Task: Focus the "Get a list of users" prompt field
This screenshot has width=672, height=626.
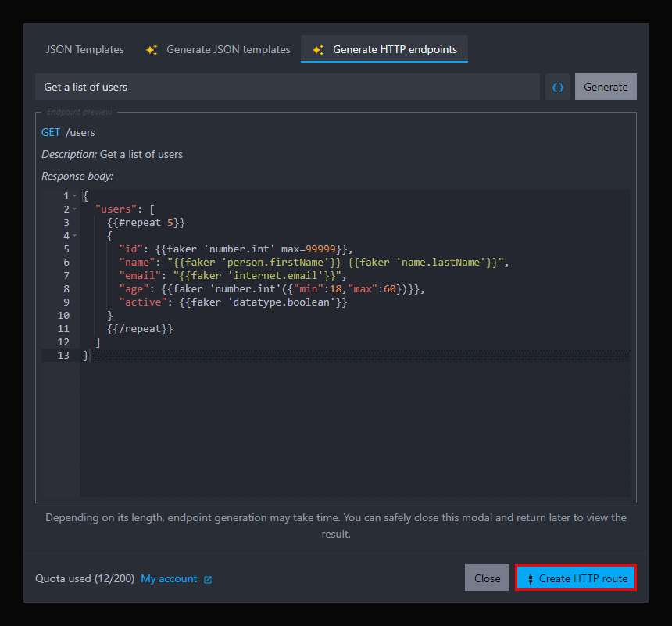Action: pos(287,87)
